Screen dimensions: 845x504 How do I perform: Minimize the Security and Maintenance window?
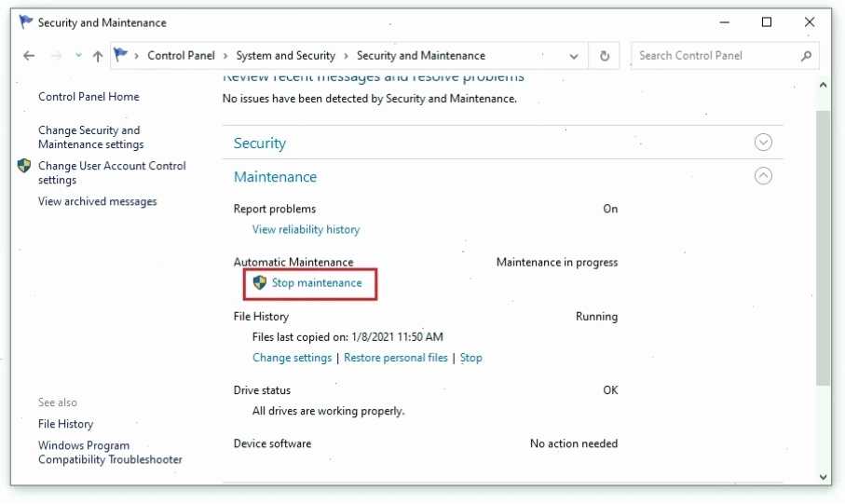tap(724, 22)
